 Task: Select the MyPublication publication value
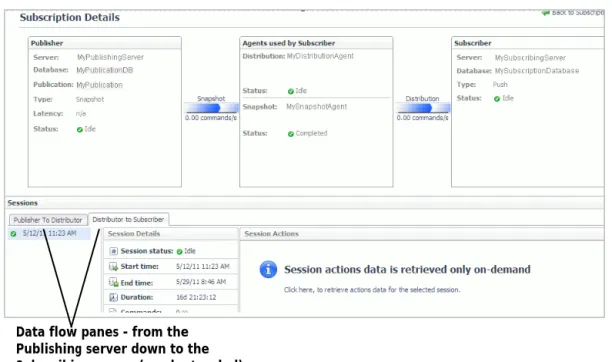click(x=100, y=85)
